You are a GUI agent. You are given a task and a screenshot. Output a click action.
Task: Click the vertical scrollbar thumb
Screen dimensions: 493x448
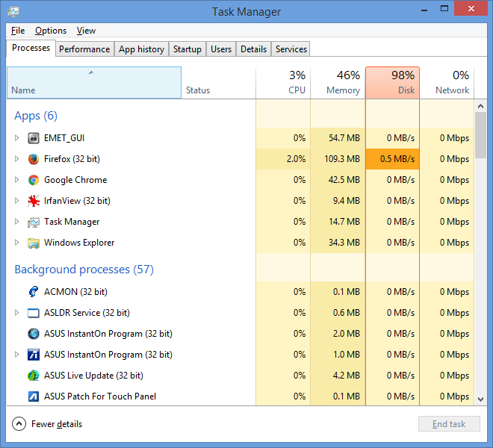pyautogui.click(x=480, y=135)
